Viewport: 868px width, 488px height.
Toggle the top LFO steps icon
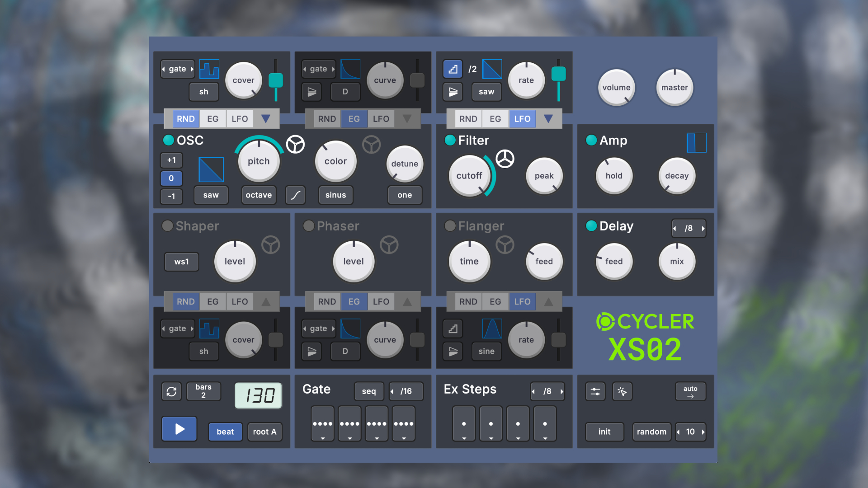click(x=453, y=69)
